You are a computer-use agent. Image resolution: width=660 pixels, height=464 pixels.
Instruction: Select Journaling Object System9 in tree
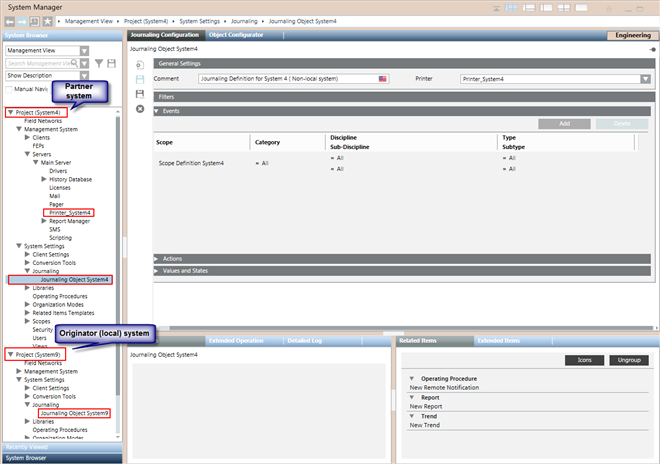(75, 413)
